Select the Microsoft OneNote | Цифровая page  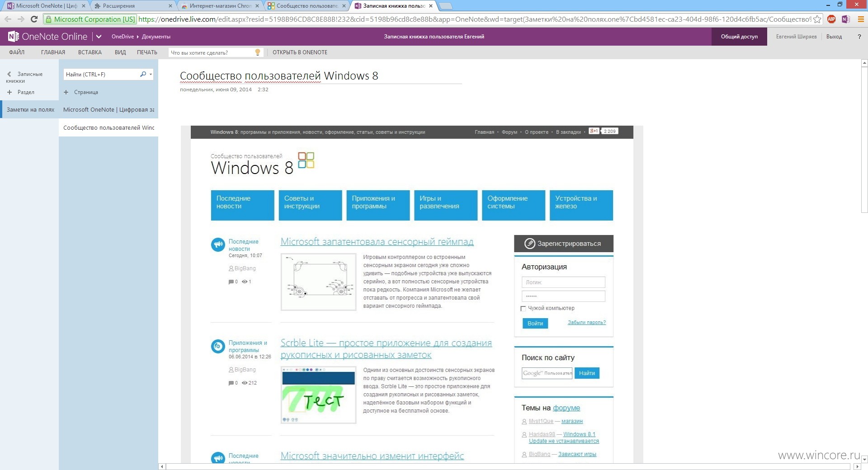click(x=108, y=109)
